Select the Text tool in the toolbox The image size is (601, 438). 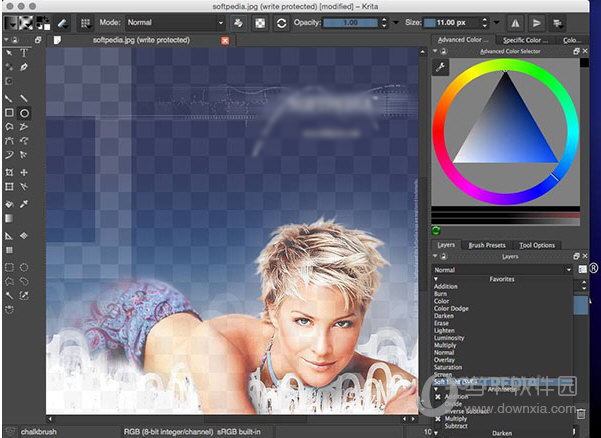click(24, 53)
